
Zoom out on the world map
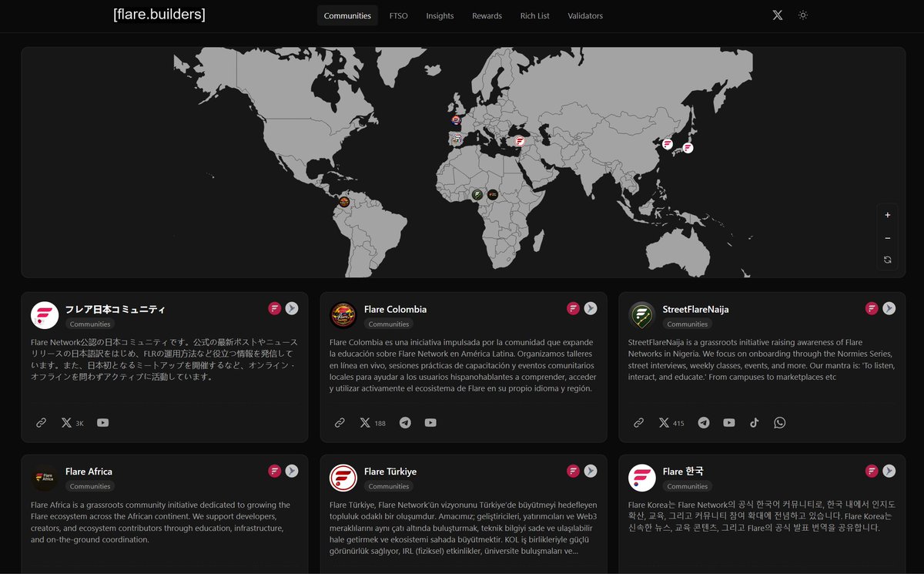(x=888, y=238)
